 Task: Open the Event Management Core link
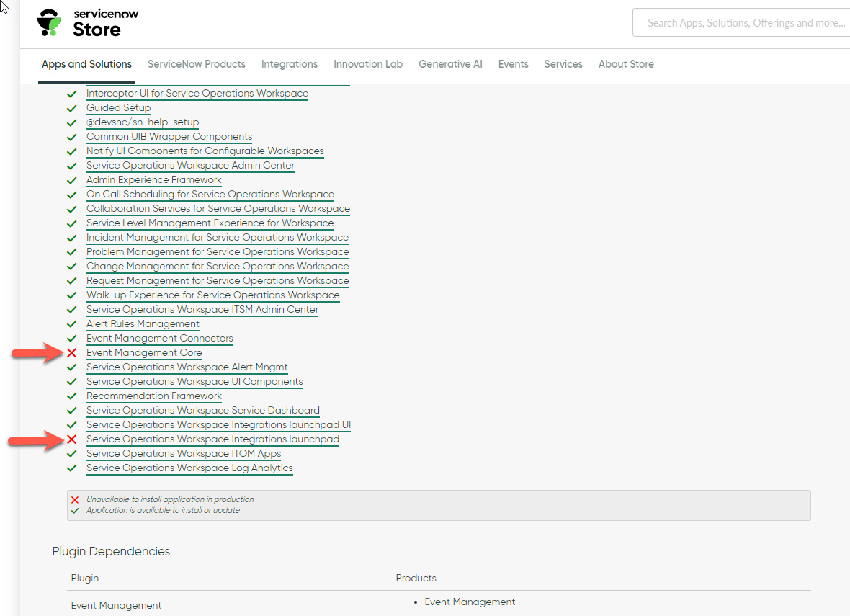pos(144,352)
